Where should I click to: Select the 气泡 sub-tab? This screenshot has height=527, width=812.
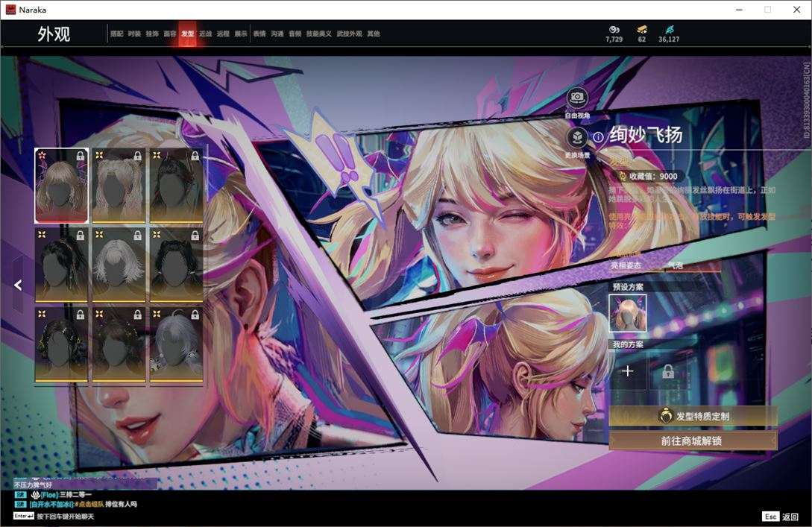(676, 265)
